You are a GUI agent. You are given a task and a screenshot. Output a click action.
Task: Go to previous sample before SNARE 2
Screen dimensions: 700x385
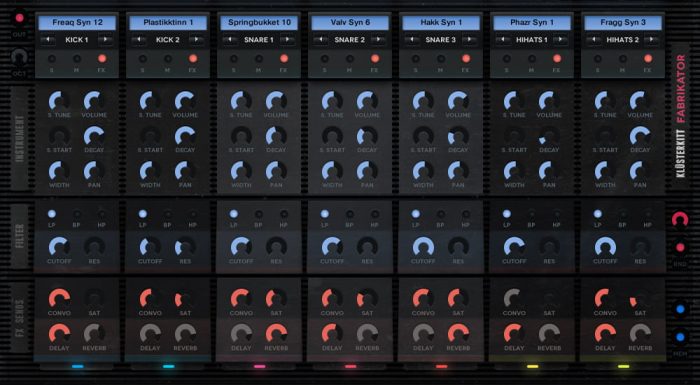coord(321,40)
